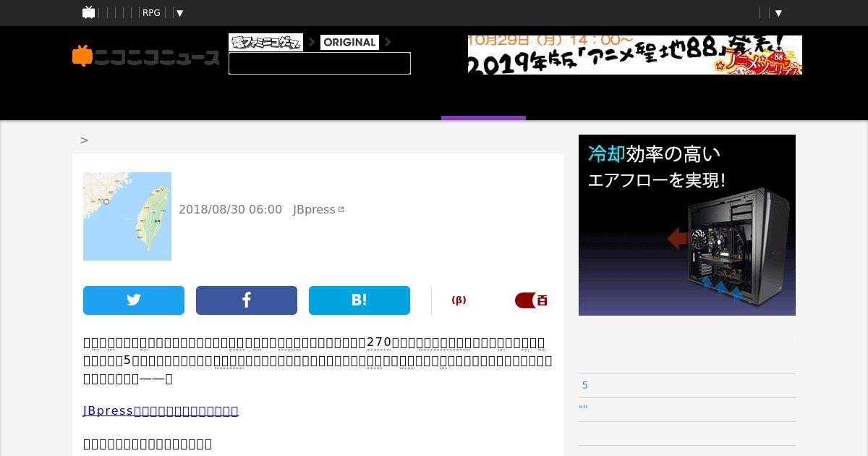Share the article on Facebook
Viewport: 868px width, 456px height.
tap(247, 300)
